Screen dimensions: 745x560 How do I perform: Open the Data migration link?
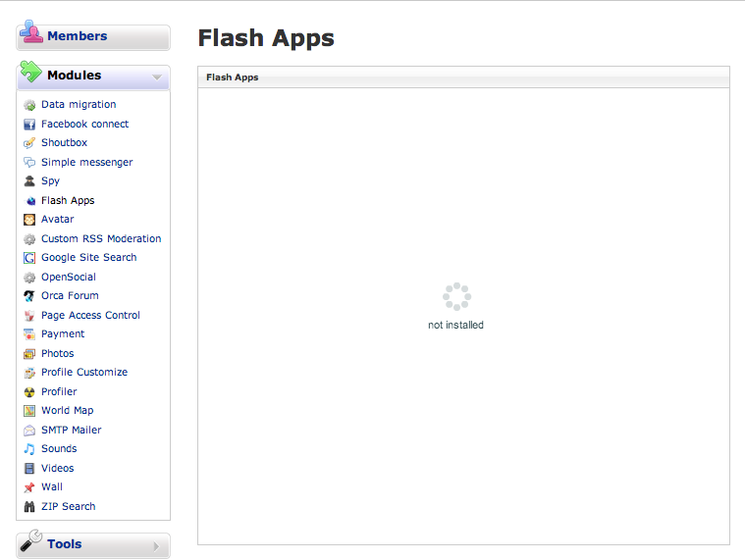tap(79, 105)
